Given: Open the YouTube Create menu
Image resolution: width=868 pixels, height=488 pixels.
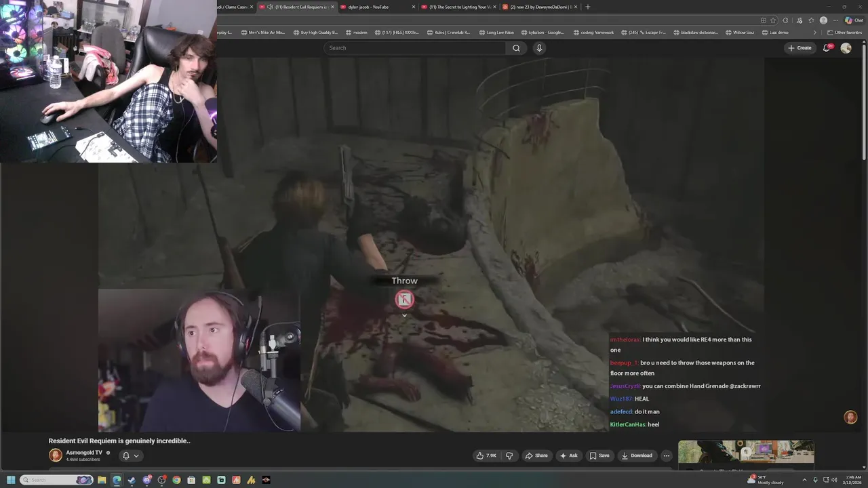Looking at the screenshot, I should pyautogui.click(x=800, y=48).
